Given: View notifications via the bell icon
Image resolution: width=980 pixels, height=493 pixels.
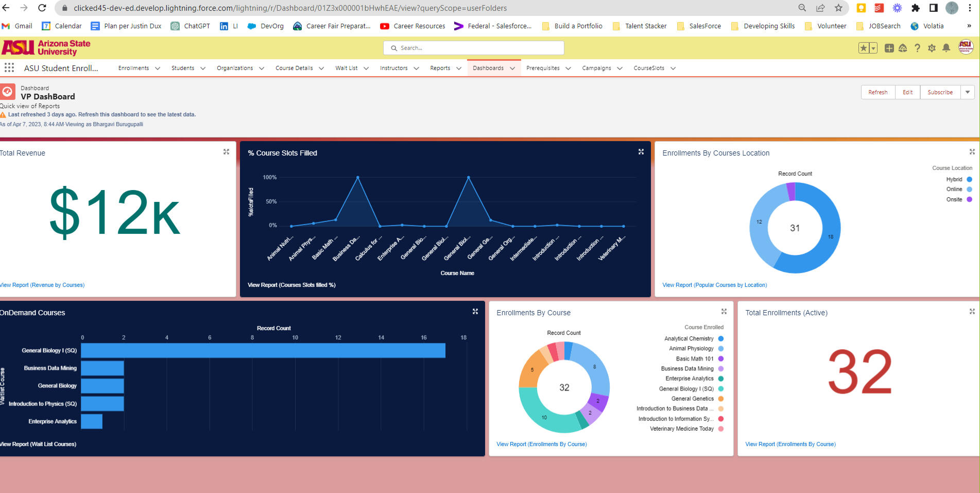Looking at the screenshot, I should [x=946, y=47].
